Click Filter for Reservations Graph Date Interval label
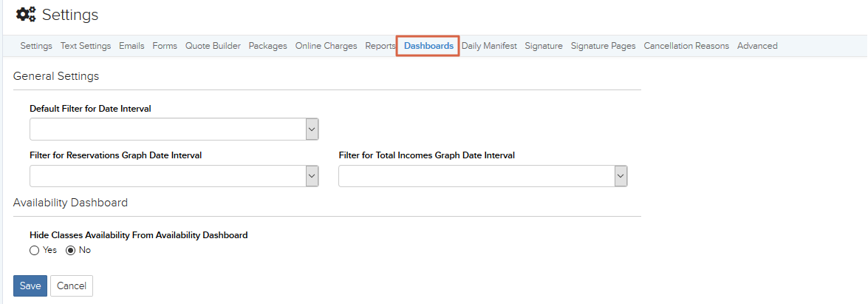868x304 pixels. pyautogui.click(x=116, y=155)
